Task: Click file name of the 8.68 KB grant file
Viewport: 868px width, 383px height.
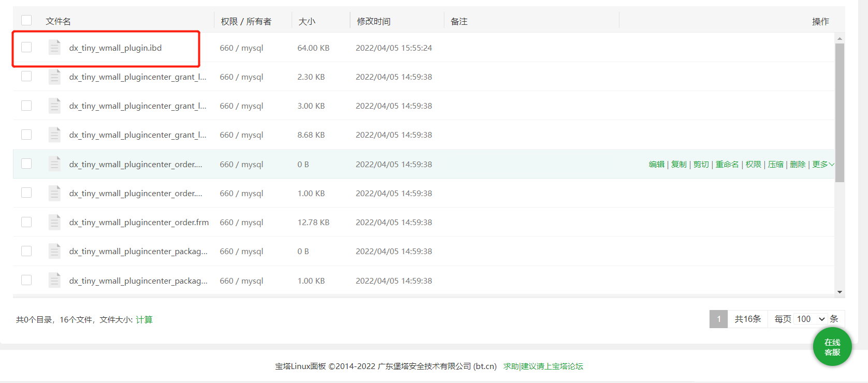Action: coord(138,135)
